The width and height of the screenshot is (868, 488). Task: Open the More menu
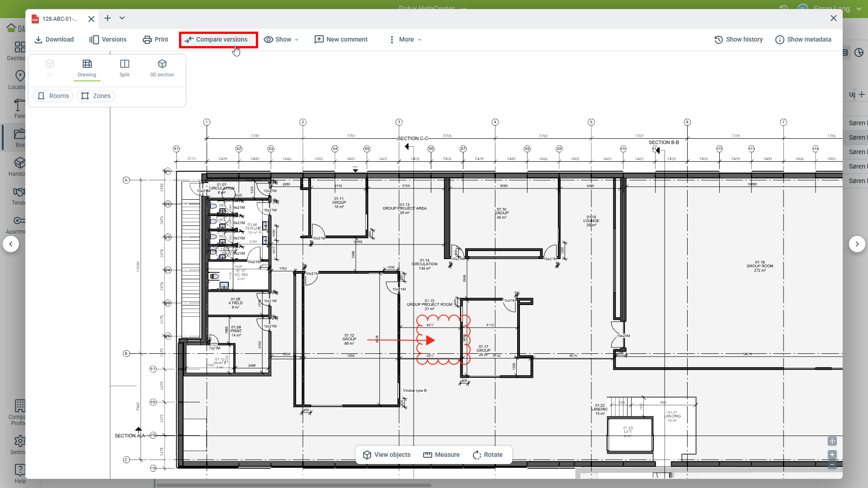406,40
